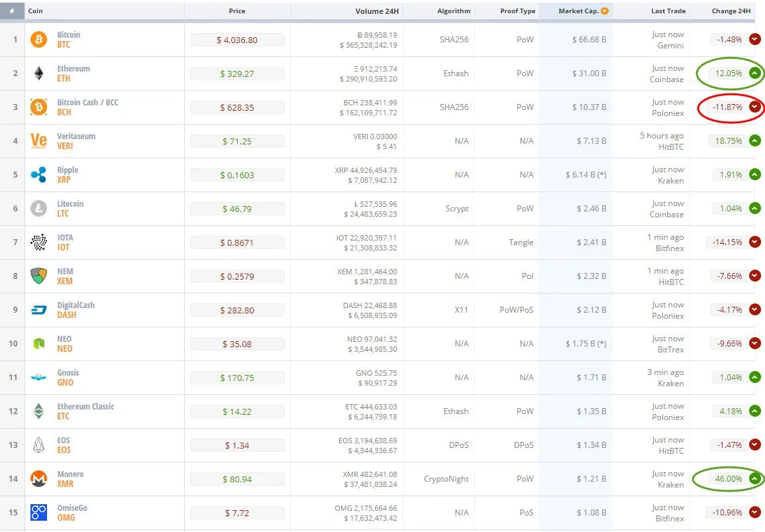Open the Ethereum Classic name link
The width and height of the screenshot is (765, 532).
[x=86, y=406]
